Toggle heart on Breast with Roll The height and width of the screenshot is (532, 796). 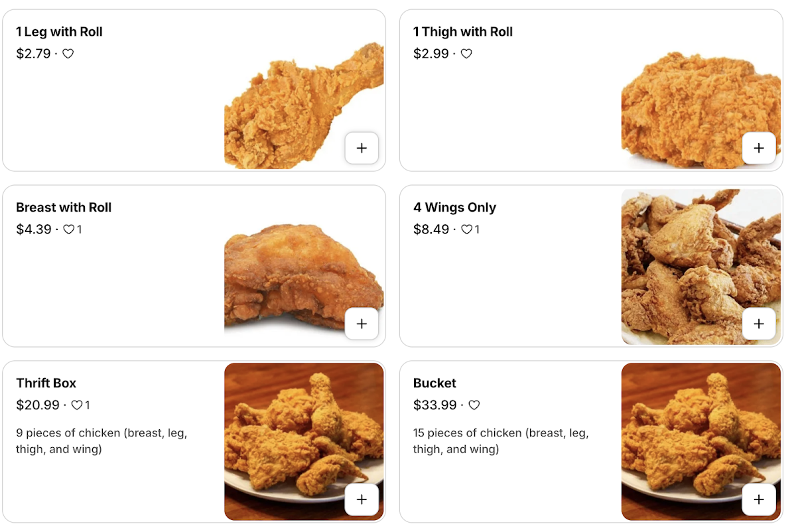[x=69, y=230]
